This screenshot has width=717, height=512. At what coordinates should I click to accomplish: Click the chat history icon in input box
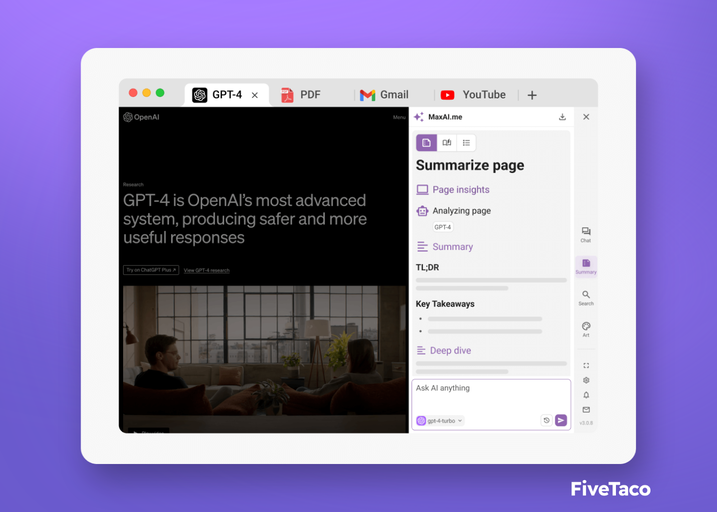(546, 420)
